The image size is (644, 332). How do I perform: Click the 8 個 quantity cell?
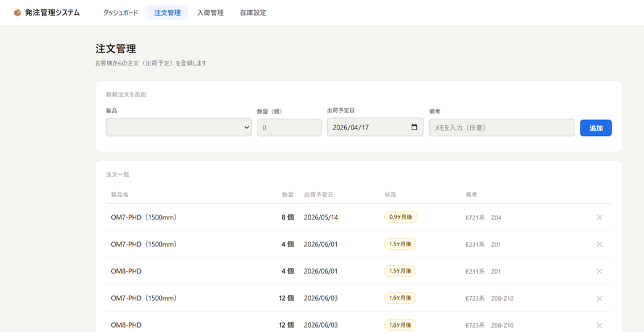287,217
